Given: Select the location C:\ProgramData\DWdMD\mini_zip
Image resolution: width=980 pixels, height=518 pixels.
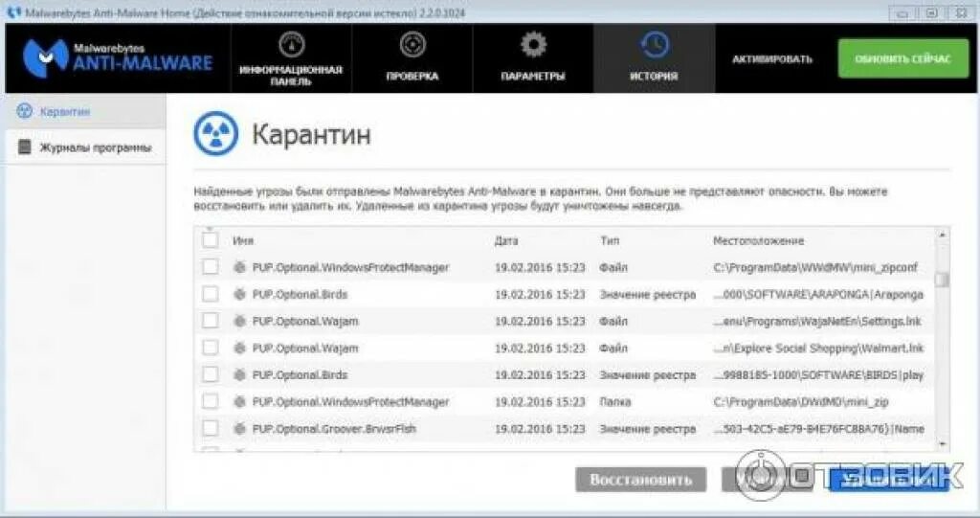Looking at the screenshot, I should click(801, 402).
